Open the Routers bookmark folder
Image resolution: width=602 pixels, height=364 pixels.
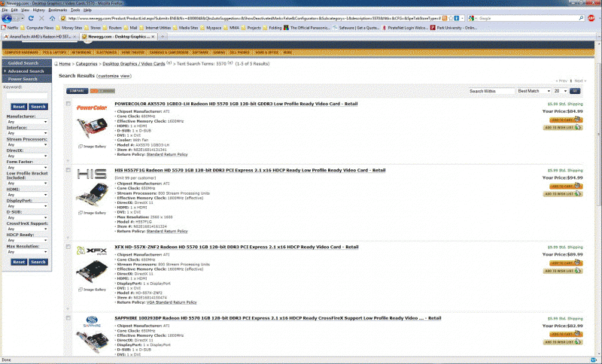click(x=112, y=28)
